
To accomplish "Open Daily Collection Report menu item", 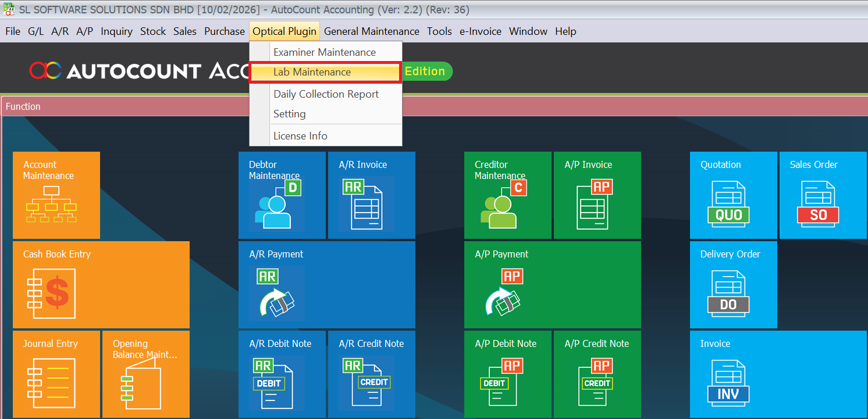I will tap(326, 94).
